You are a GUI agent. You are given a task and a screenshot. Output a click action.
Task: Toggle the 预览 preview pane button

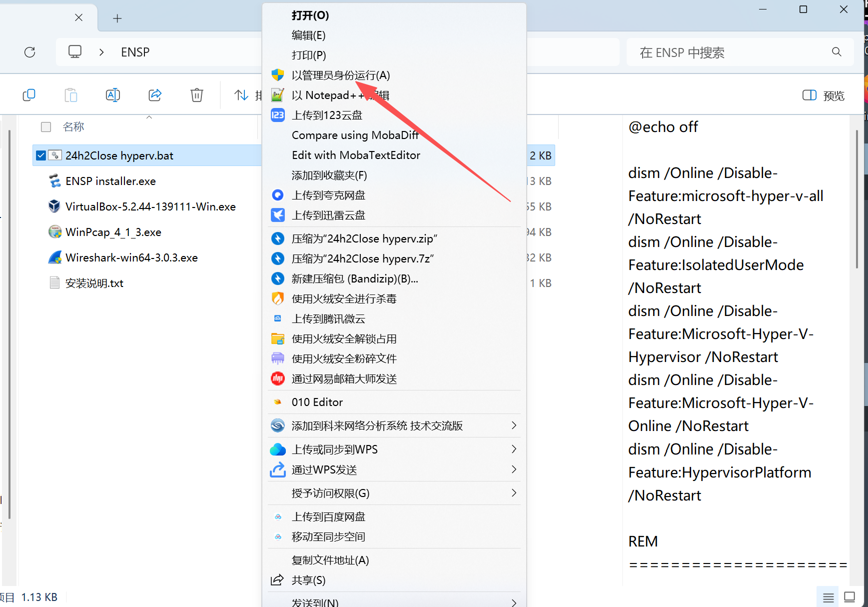tap(823, 95)
